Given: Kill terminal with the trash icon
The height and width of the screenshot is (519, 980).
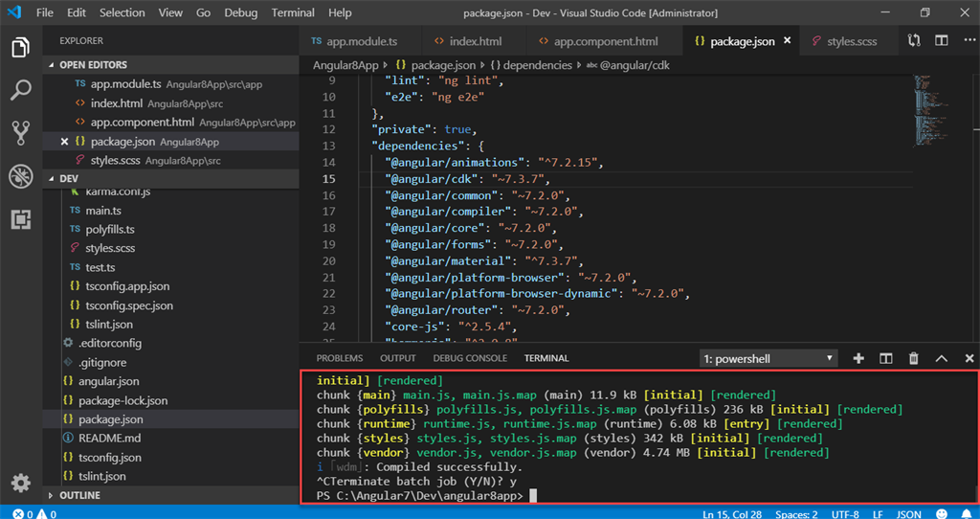Looking at the screenshot, I should coord(913,358).
